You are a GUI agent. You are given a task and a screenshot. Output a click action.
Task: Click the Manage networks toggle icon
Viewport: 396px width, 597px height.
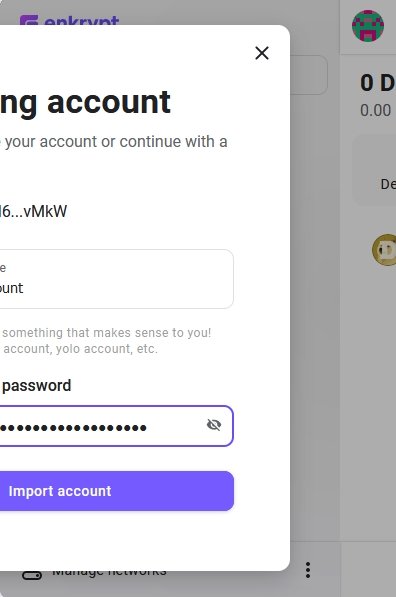32,575
